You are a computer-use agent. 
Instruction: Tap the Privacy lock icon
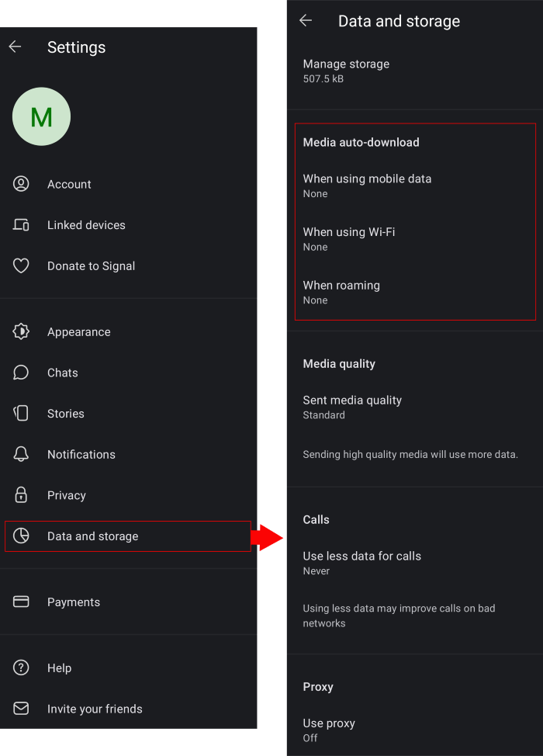coord(21,495)
